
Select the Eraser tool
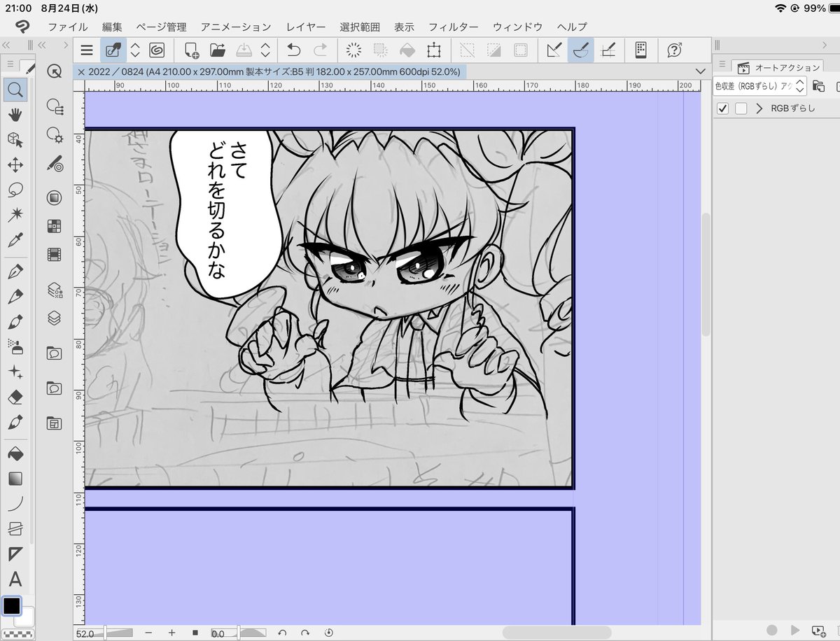click(x=15, y=397)
